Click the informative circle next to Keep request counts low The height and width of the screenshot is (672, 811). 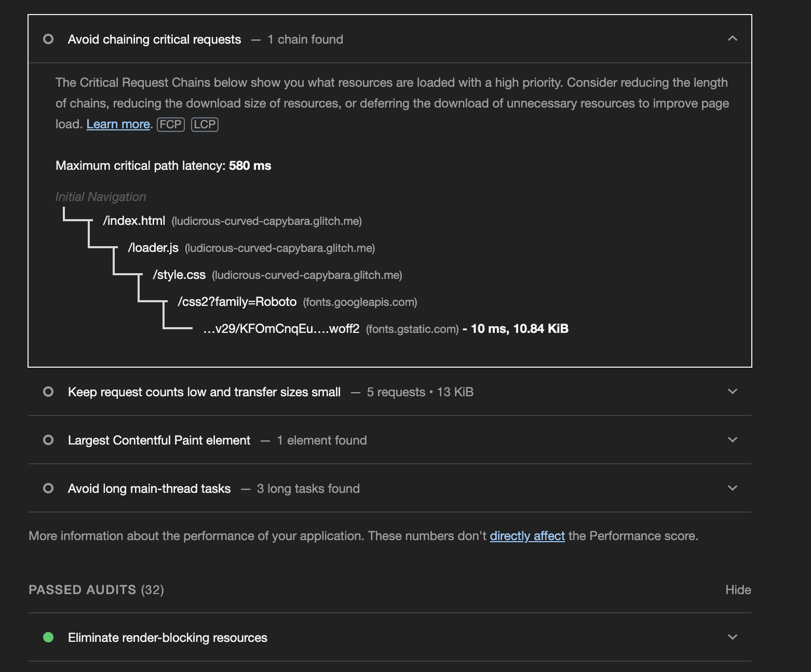tap(48, 392)
